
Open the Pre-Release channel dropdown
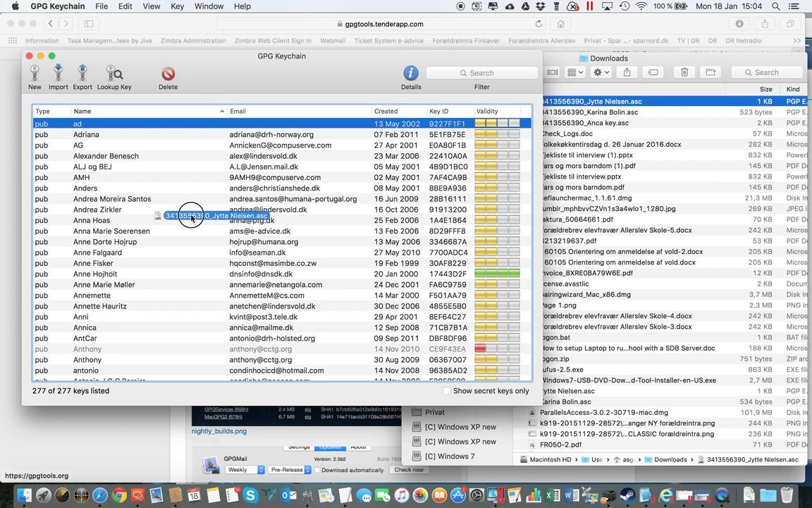290,470
